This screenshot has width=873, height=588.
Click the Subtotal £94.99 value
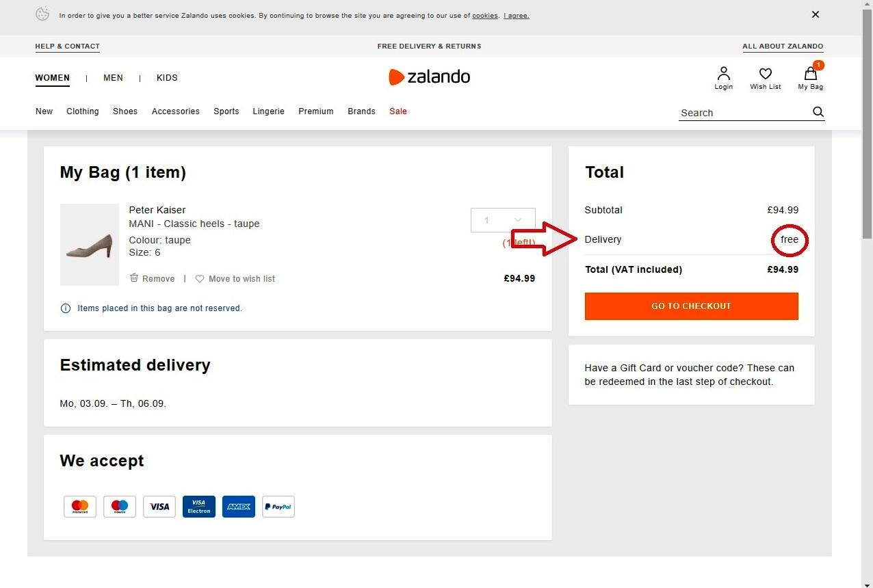783,210
